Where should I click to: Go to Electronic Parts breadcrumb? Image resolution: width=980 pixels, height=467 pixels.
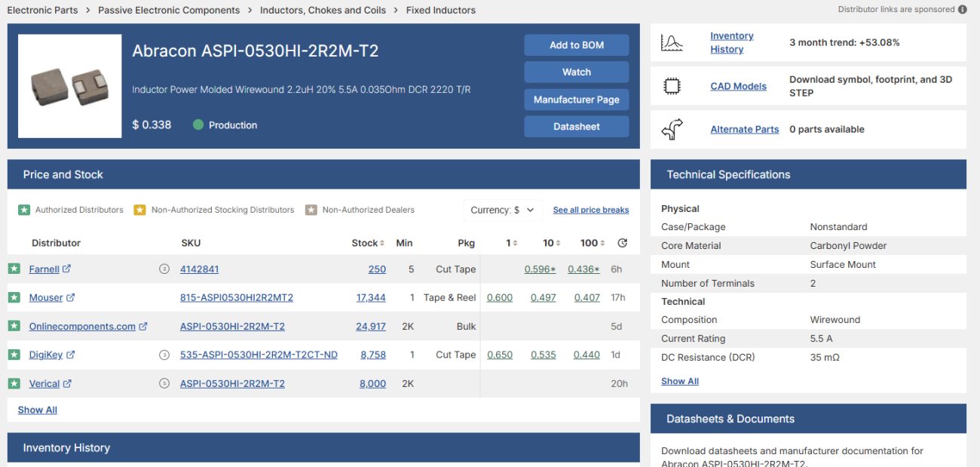pyautogui.click(x=42, y=10)
